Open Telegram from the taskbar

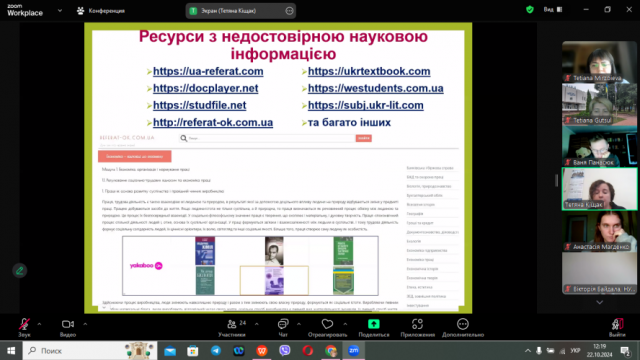216,351
